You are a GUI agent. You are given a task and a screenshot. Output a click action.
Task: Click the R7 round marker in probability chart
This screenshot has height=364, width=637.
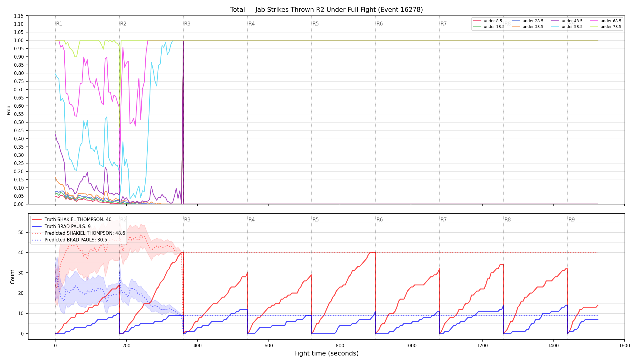coord(443,24)
